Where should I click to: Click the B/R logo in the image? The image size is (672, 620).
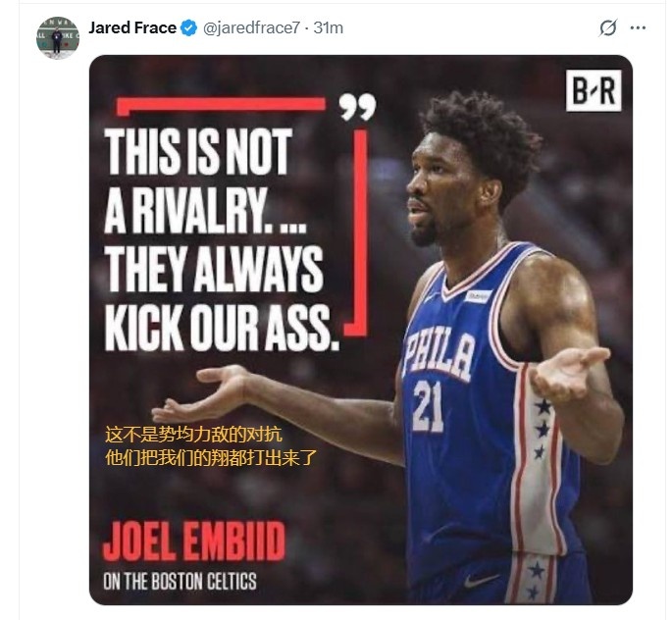(x=594, y=90)
